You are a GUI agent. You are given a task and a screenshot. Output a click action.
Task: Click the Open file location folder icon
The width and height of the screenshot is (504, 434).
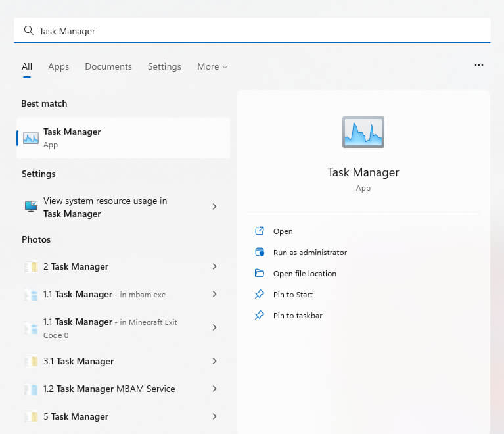pyautogui.click(x=260, y=274)
